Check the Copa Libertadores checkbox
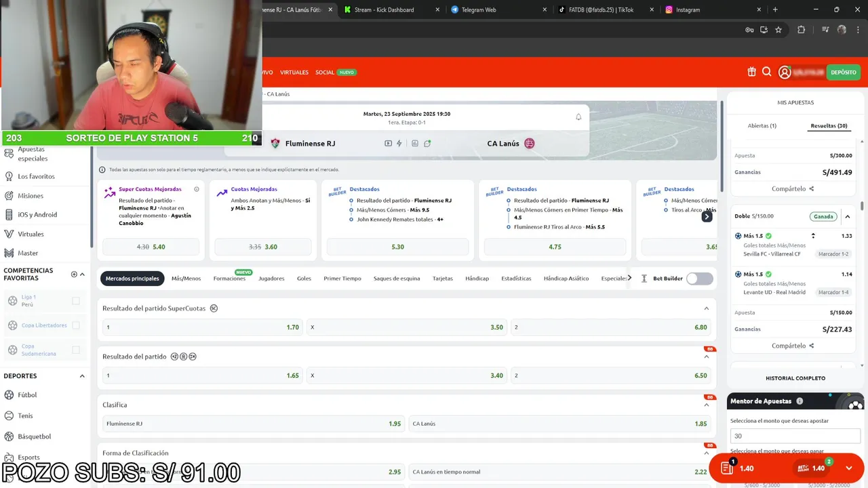 click(76, 325)
